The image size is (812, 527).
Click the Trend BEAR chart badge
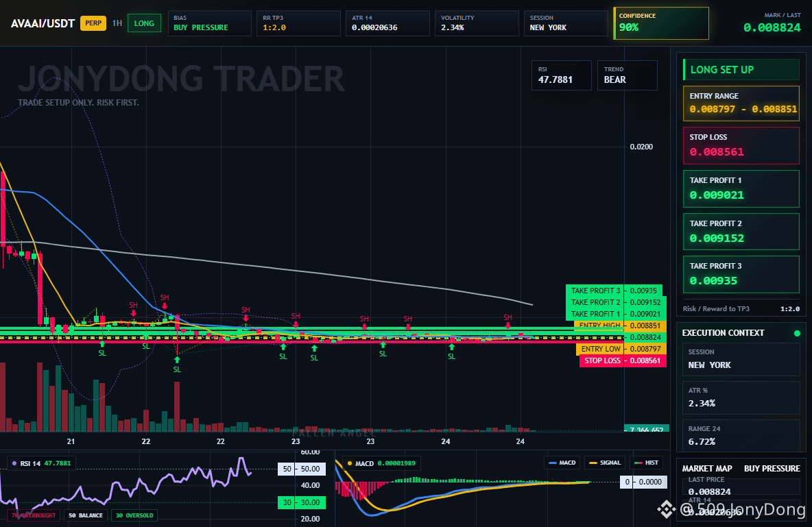click(x=627, y=75)
